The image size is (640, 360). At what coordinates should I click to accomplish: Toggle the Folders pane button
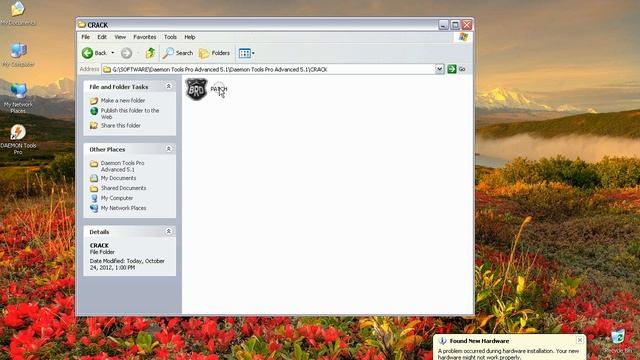214,53
